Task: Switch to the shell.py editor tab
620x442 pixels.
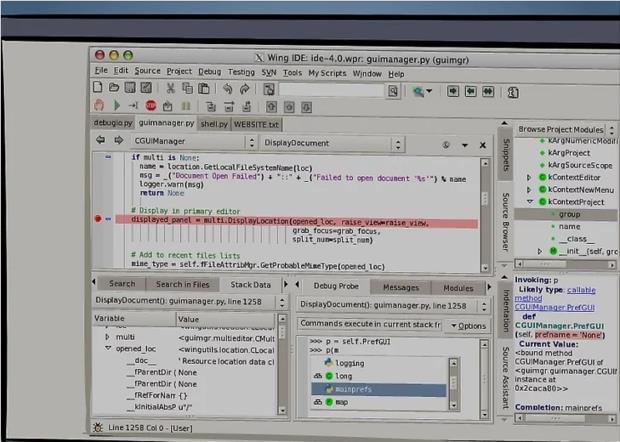Action: [214, 124]
